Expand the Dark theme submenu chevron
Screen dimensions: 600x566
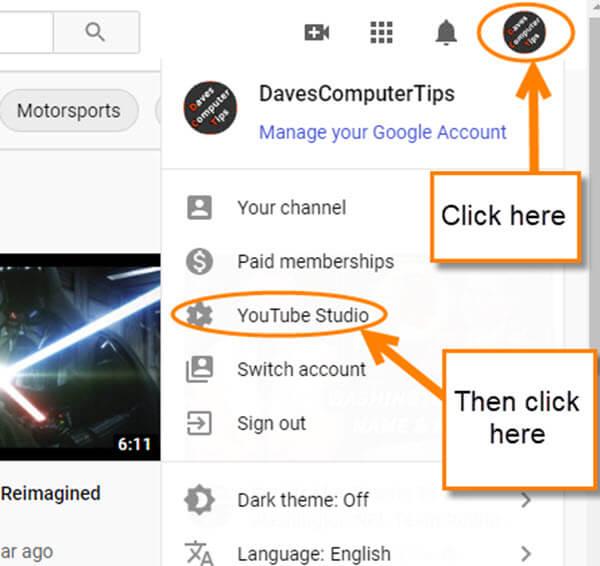[x=527, y=500]
